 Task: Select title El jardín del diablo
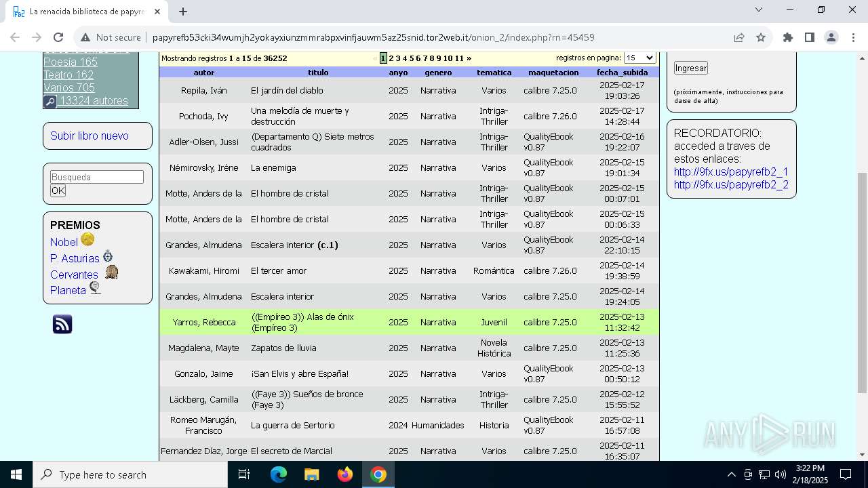coord(287,90)
